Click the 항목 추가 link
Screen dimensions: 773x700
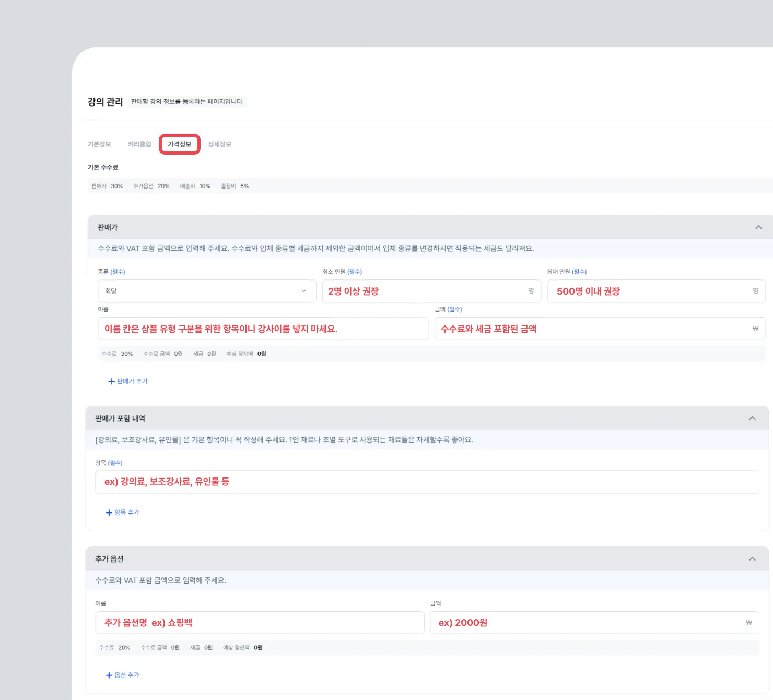pos(123,512)
